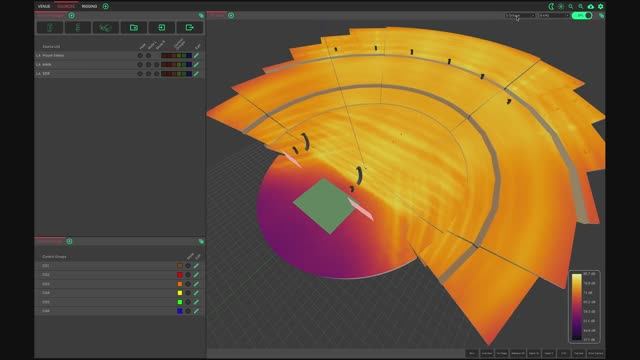640x360 pixels.
Task: Edit the blue control group with its pencil
Action: tap(197, 311)
